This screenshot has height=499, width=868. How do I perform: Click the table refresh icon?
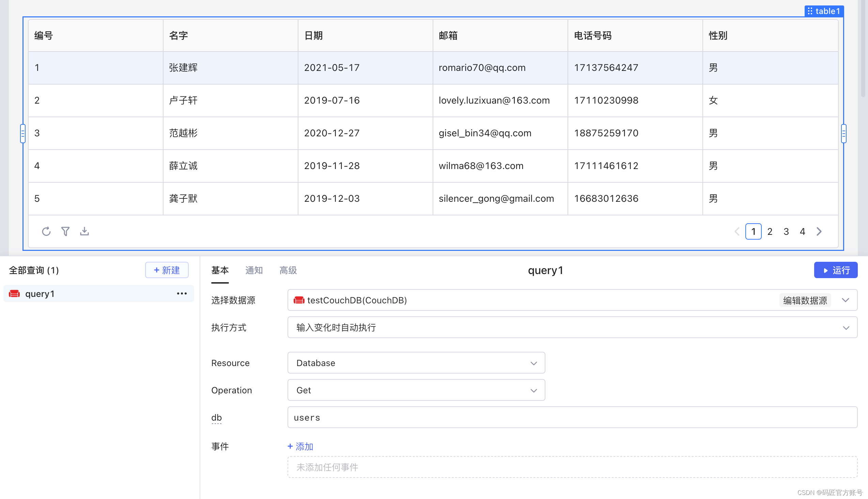46,231
